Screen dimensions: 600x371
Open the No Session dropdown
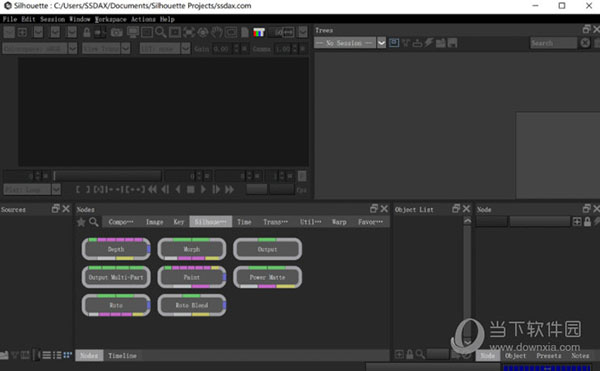coord(350,43)
